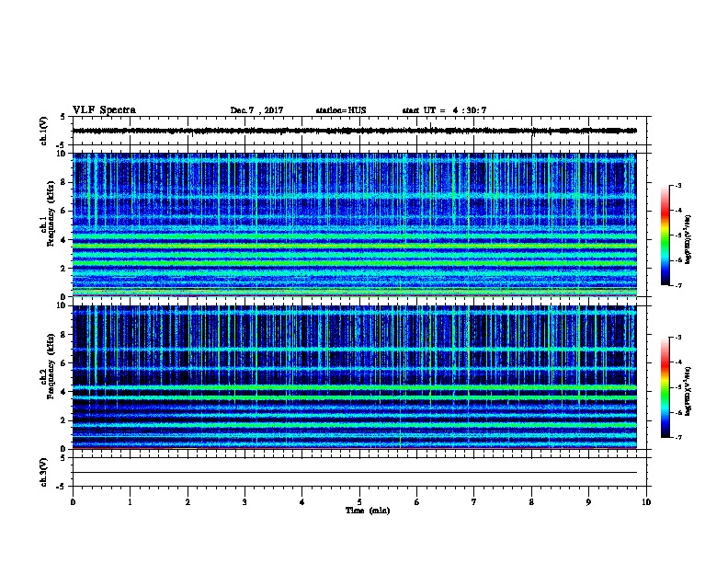Click time axis tick label "1"
Screen dimensions: 728x563
[x=130, y=501]
